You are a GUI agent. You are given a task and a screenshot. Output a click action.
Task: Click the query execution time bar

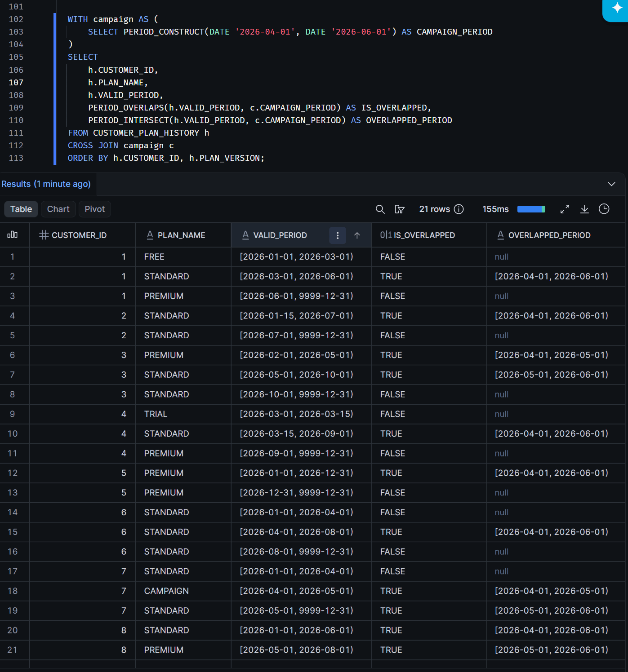coord(531,209)
